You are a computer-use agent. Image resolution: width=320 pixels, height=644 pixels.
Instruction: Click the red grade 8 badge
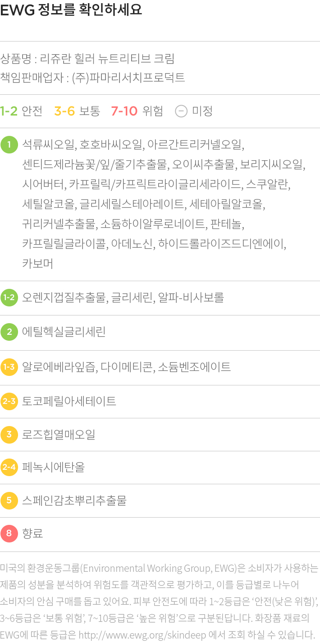click(9, 534)
